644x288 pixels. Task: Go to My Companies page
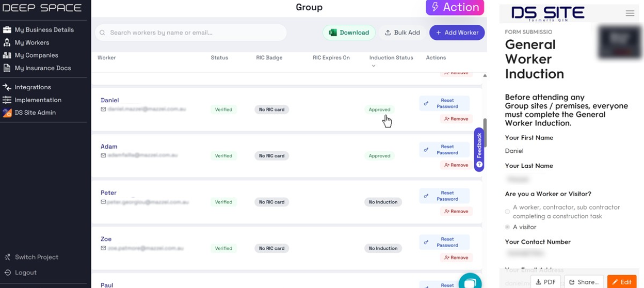click(x=36, y=55)
